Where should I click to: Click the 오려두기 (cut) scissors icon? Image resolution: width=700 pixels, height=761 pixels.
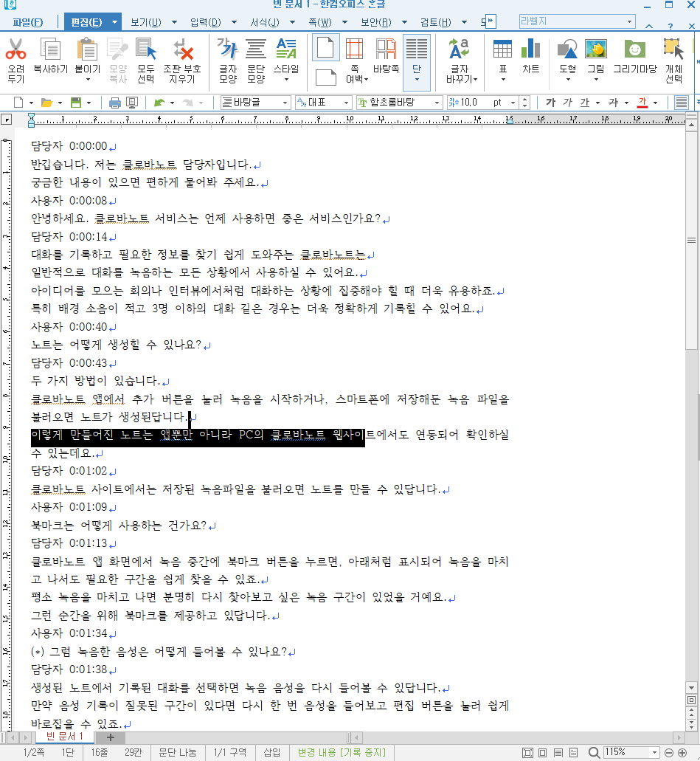(16, 50)
